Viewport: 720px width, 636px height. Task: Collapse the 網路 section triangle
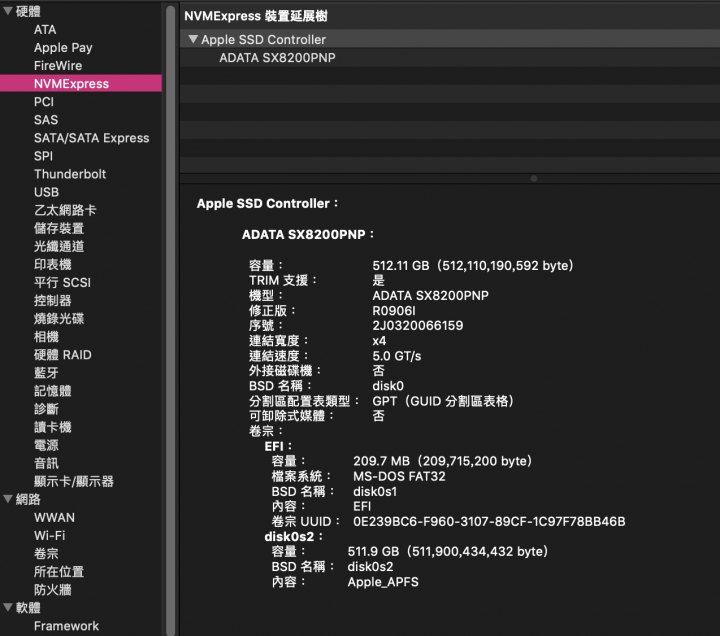point(8,499)
